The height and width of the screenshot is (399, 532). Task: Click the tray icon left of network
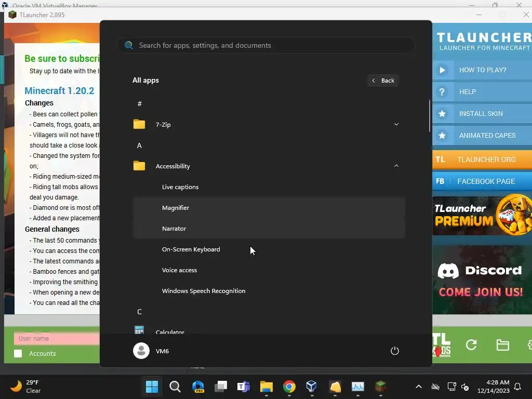435,387
